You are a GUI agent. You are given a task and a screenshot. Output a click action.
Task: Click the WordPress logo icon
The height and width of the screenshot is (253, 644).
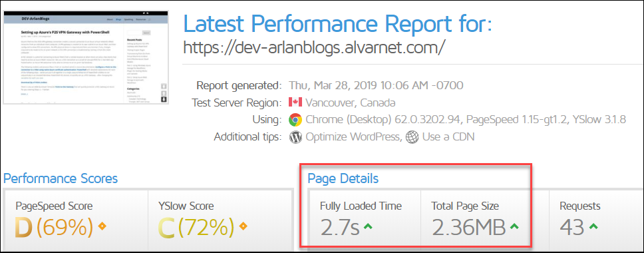point(295,136)
